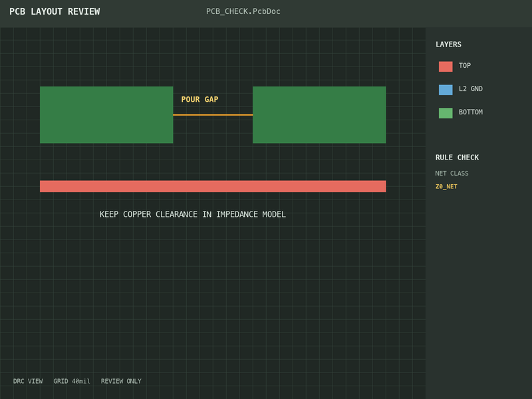Screen dimensions: 532x399
Task: Click the PCB LAYOUT REVIEW title
Action: (x=55, y=11)
